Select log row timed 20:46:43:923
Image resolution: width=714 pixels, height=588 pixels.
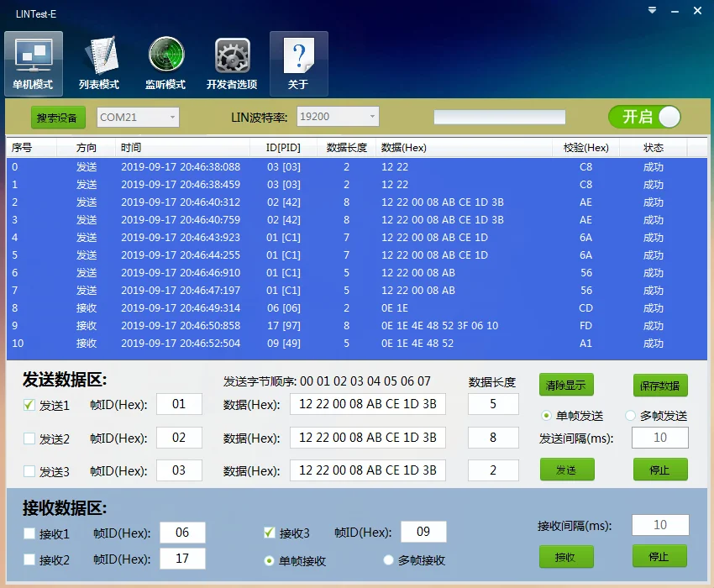356,237
